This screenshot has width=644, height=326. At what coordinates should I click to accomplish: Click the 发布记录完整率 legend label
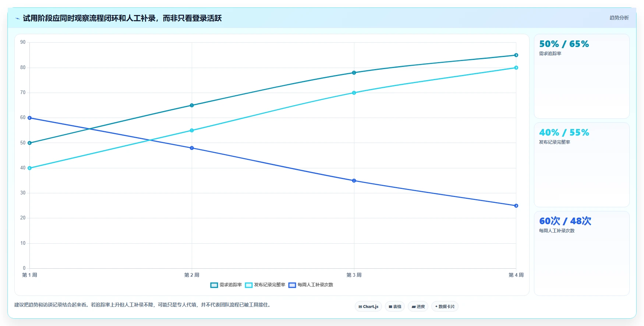point(270,285)
